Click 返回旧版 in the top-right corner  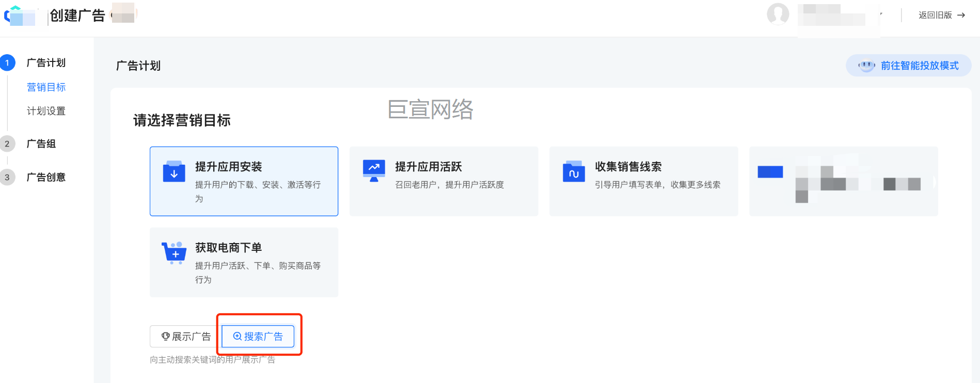935,15
